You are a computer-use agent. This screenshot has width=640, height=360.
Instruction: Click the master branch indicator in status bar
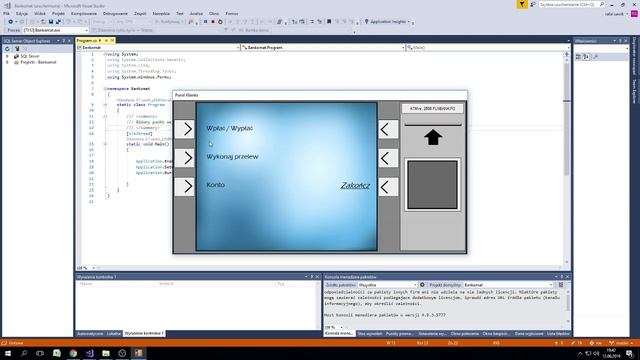point(622,343)
